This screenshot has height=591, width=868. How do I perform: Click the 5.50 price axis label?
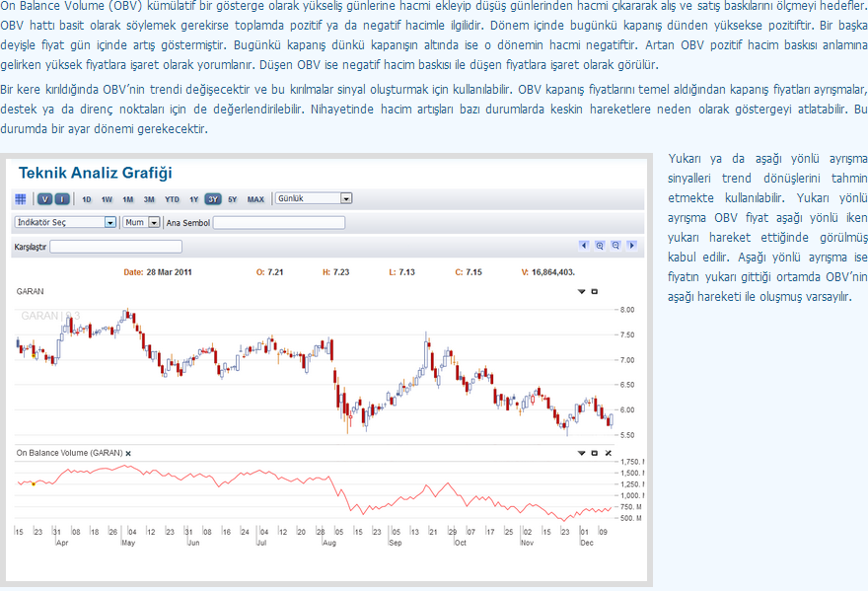pyautogui.click(x=627, y=435)
